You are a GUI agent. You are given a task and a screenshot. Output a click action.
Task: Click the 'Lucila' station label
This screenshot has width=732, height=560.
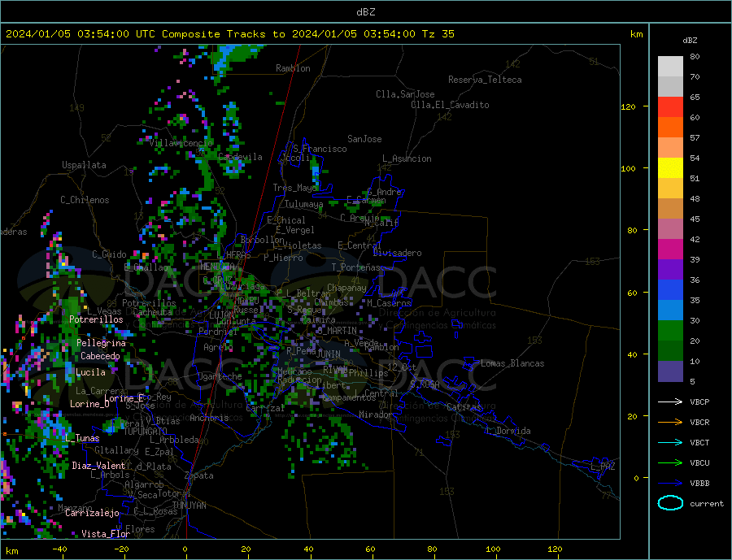pyautogui.click(x=90, y=372)
